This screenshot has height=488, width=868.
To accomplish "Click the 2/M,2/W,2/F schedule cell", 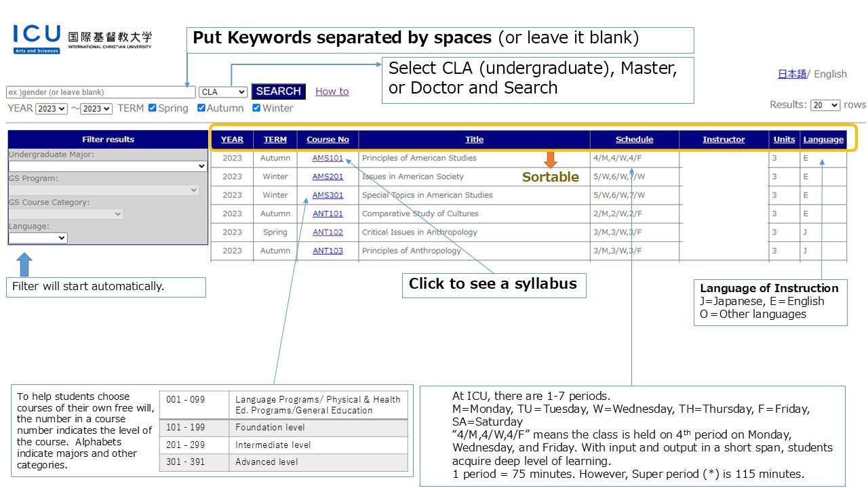I will [x=635, y=213].
